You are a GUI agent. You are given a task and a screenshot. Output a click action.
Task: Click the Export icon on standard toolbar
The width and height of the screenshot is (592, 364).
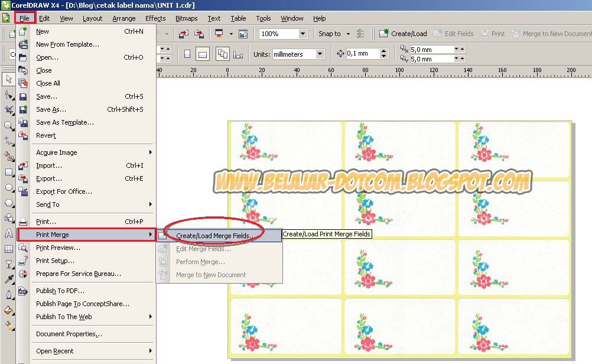point(199,34)
